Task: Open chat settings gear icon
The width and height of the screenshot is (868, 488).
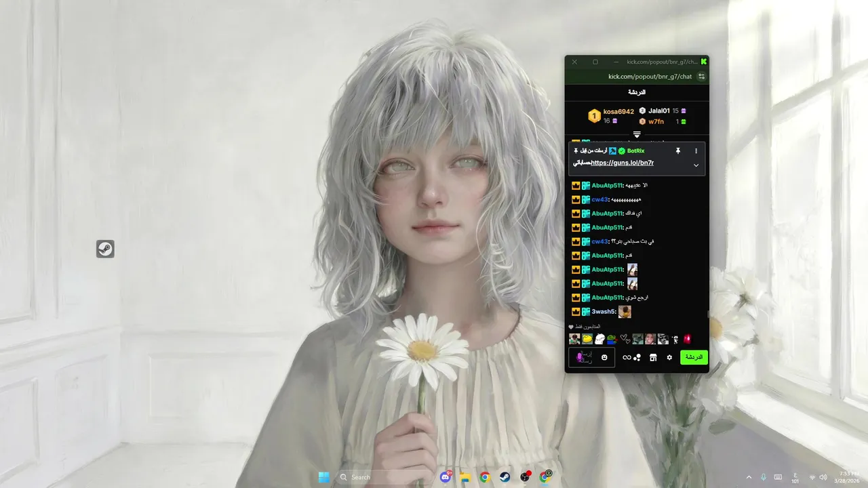Action: point(669,357)
